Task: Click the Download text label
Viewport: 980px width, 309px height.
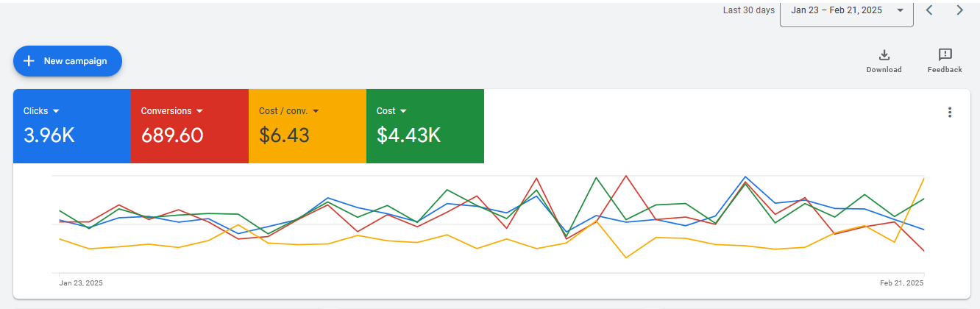Action: pos(884,70)
